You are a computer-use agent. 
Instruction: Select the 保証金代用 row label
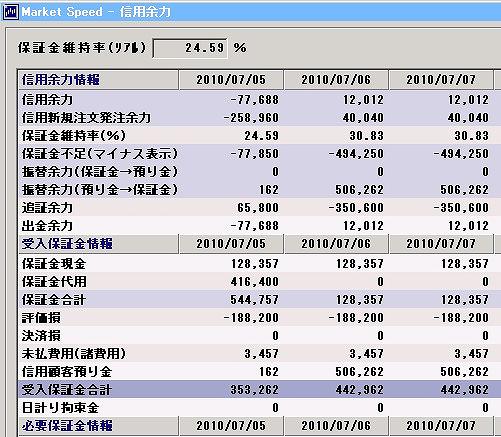[x=54, y=282]
